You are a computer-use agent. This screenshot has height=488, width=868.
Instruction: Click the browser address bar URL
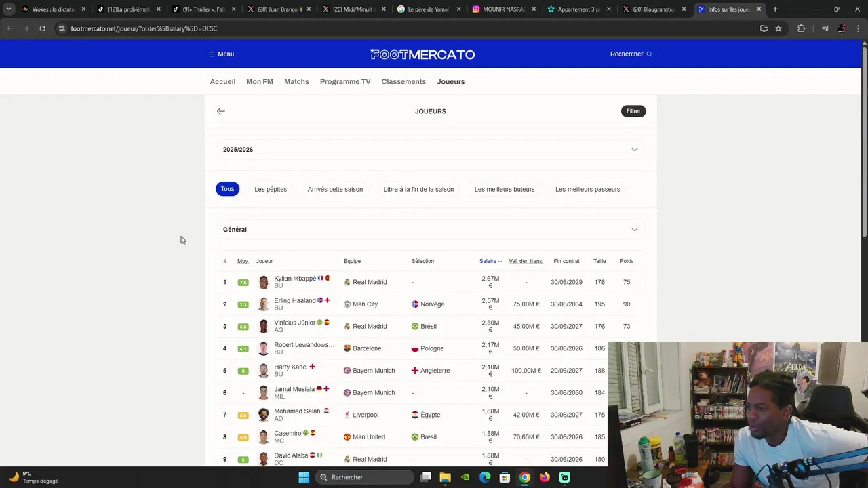coord(144,28)
